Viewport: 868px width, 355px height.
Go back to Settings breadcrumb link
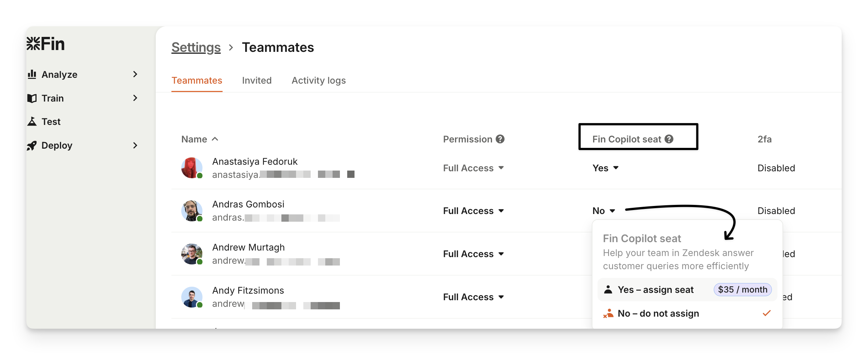pyautogui.click(x=196, y=47)
